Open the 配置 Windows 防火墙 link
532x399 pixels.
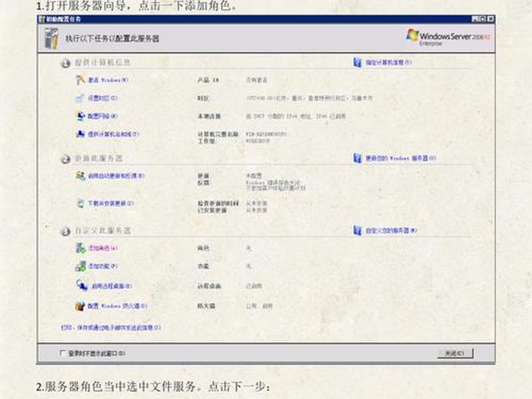pyautogui.click(x=118, y=306)
